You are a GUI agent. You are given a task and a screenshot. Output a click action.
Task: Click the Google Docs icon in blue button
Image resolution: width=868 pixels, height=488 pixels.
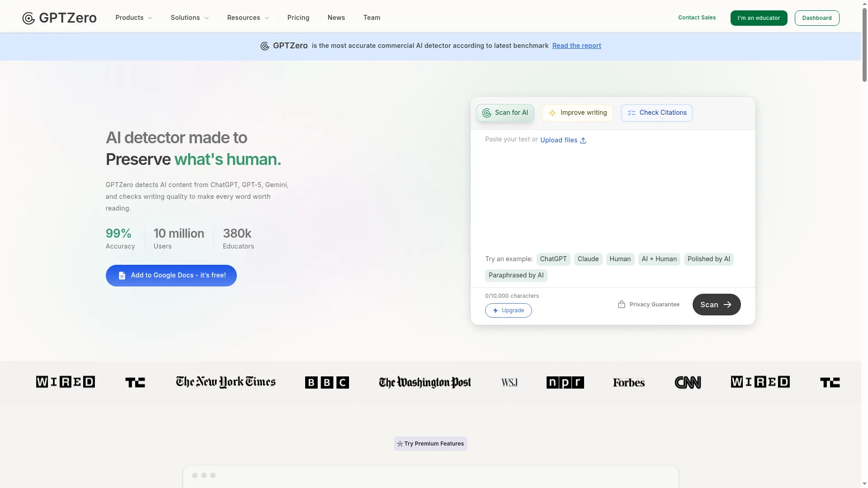point(122,275)
